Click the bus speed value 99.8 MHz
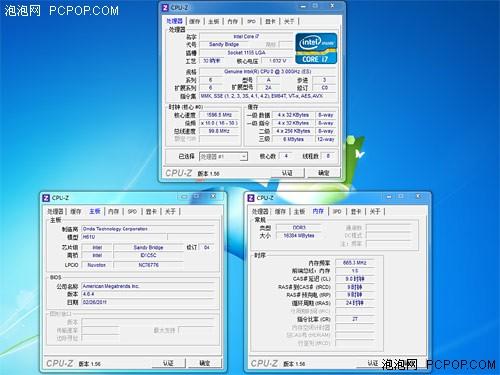Viewport: 500px width, 375px height. 219,131
